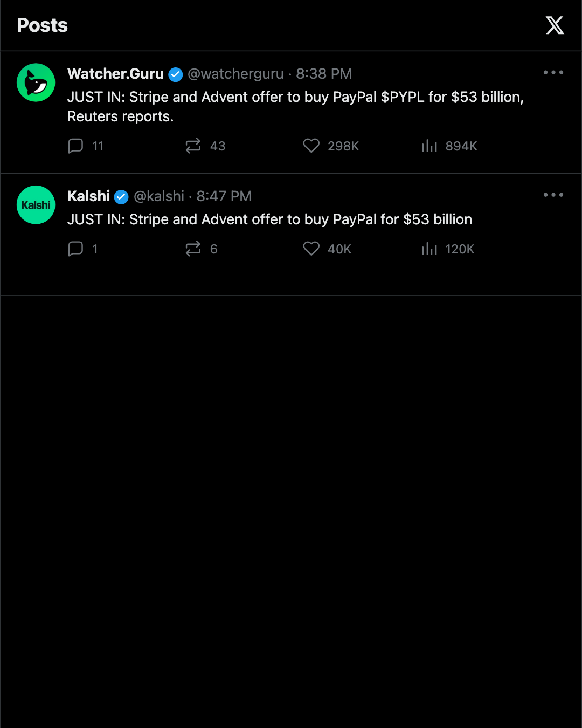The height and width of the screenshot is (728, 582).
Task: Open the 8:38 PM post timestamp
Action: click(324, 74)
